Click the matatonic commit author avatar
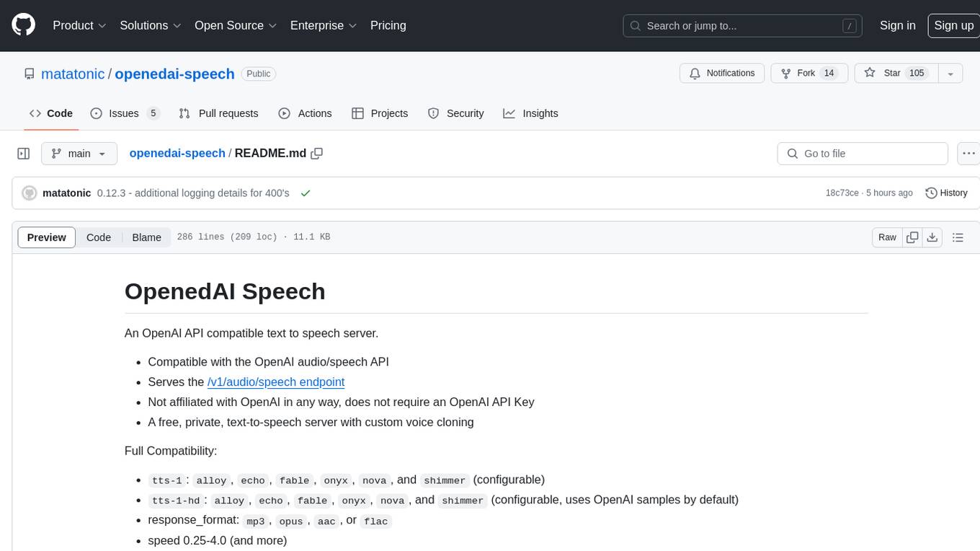980x551 pixels. (30, 193)
